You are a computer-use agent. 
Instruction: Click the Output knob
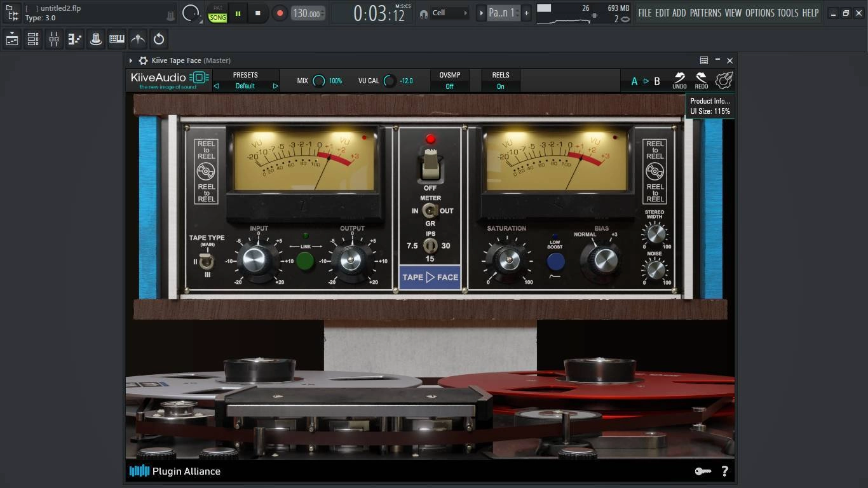coord(351,260)
